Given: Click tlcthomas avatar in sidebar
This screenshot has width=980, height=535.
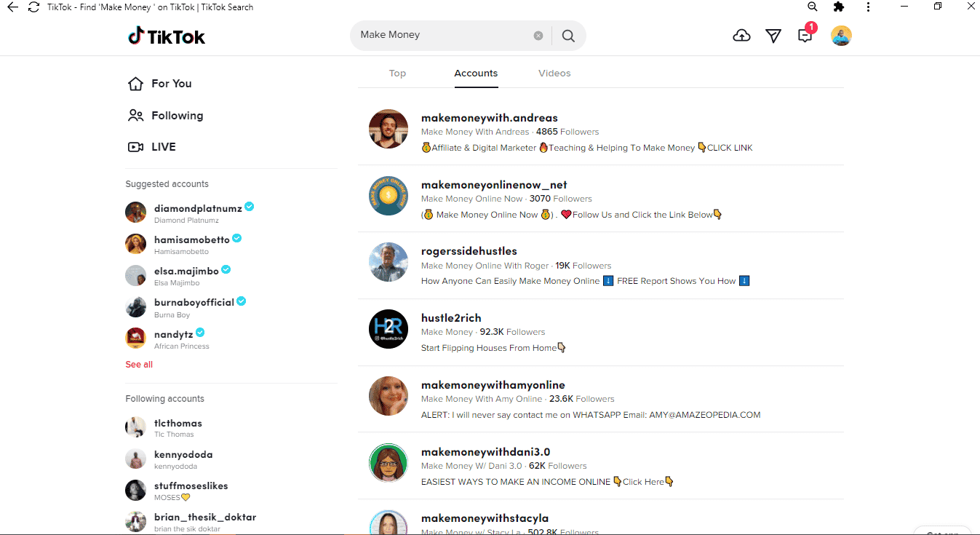Looking at the screenshot, I should tap(136, 427).
